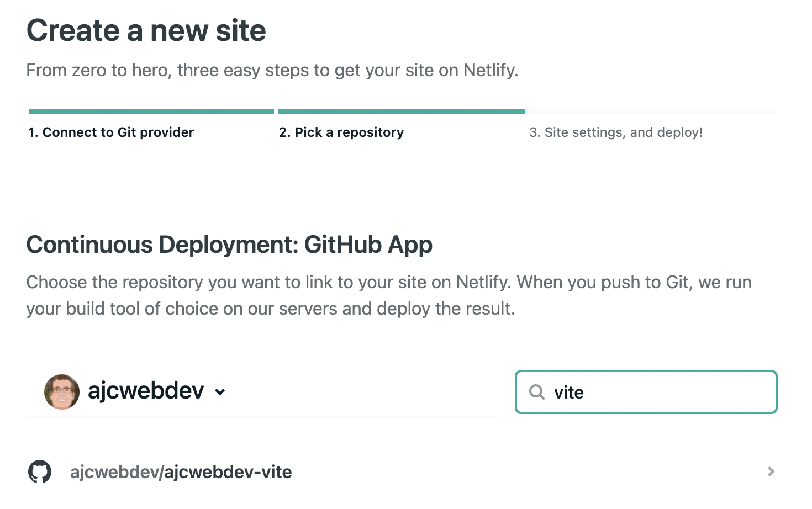Click the Choose the repository description paragraph

coord(389,295)
